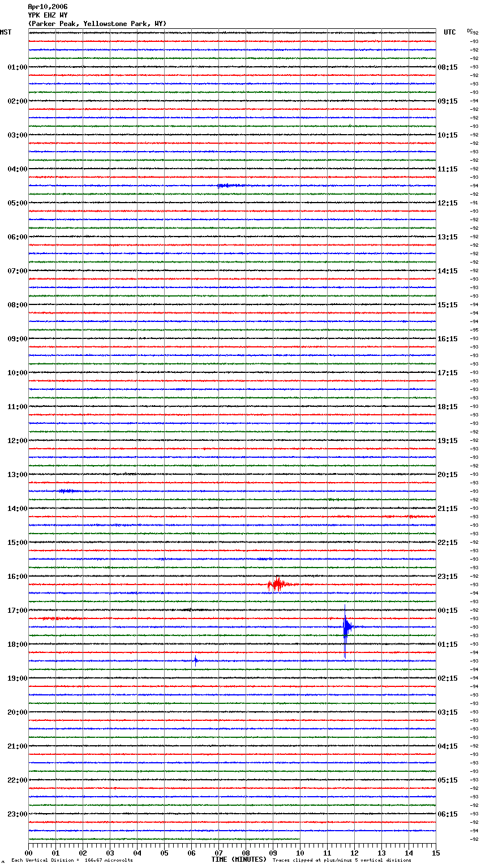This screenshot has width=481, height=868.
Task: Select the 16:00 MST hour label
Action: coord(17,577)
